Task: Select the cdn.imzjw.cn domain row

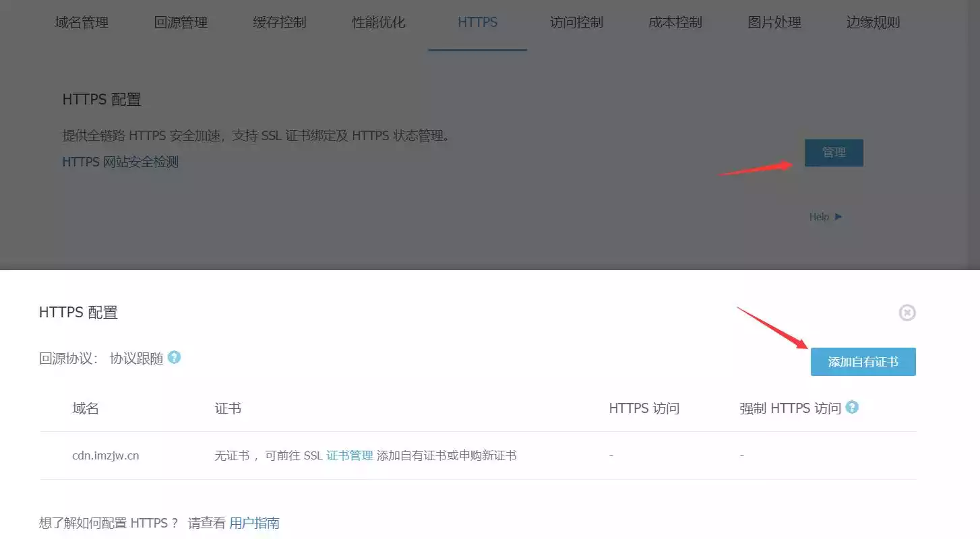Action: (478, 455)
